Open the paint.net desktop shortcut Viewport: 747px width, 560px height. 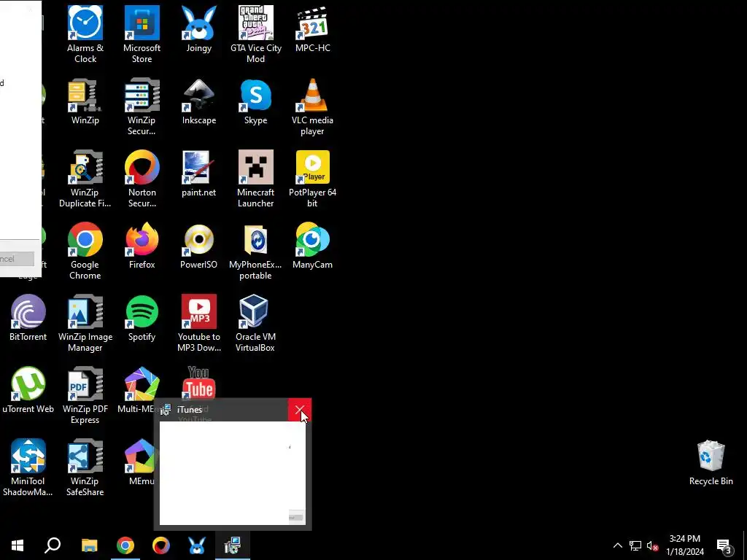(x=198, y=174)
